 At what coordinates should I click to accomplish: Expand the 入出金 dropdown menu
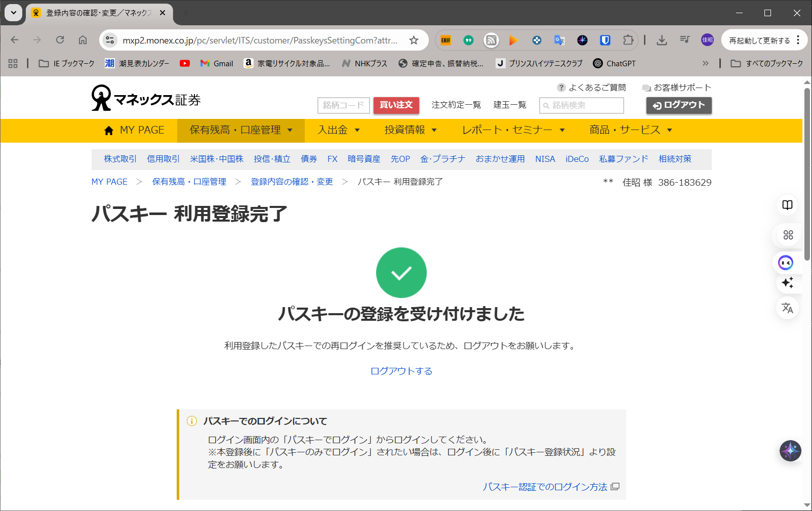(x=339, y=130)
